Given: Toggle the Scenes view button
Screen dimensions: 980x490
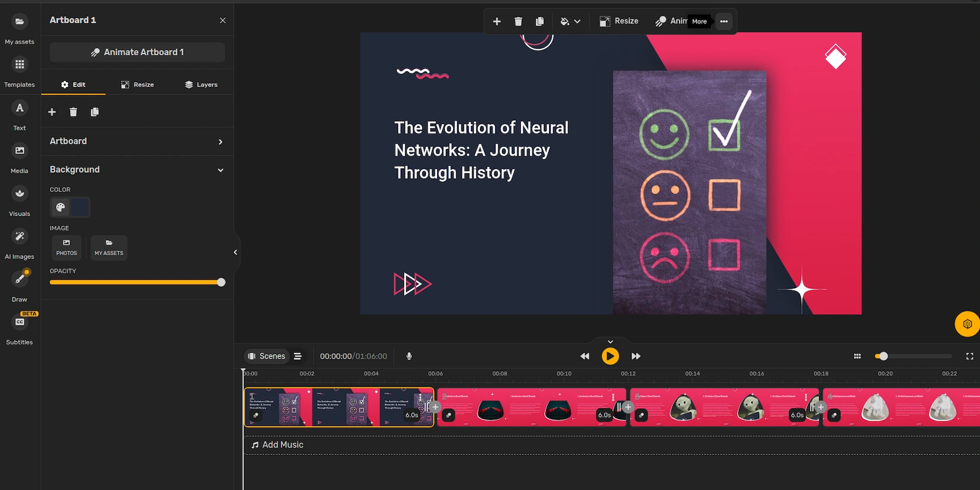Looking at the screenshot, I should tap(267, 356).
